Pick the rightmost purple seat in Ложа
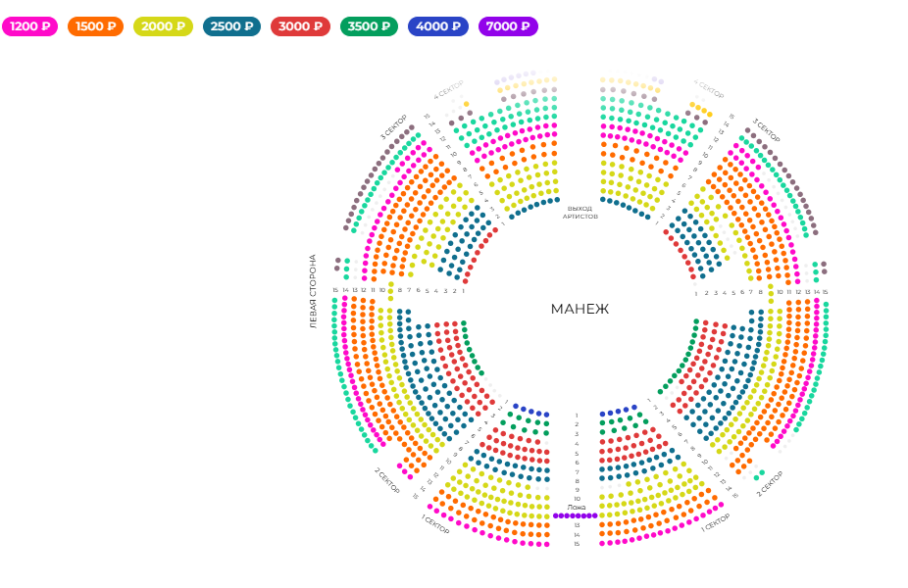 click(594, 515)
